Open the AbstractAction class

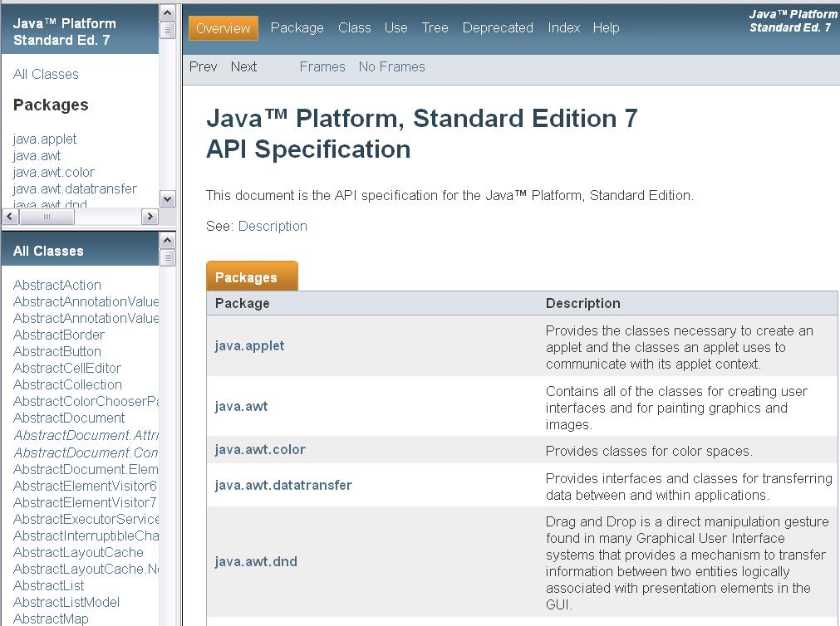[56, 285]
